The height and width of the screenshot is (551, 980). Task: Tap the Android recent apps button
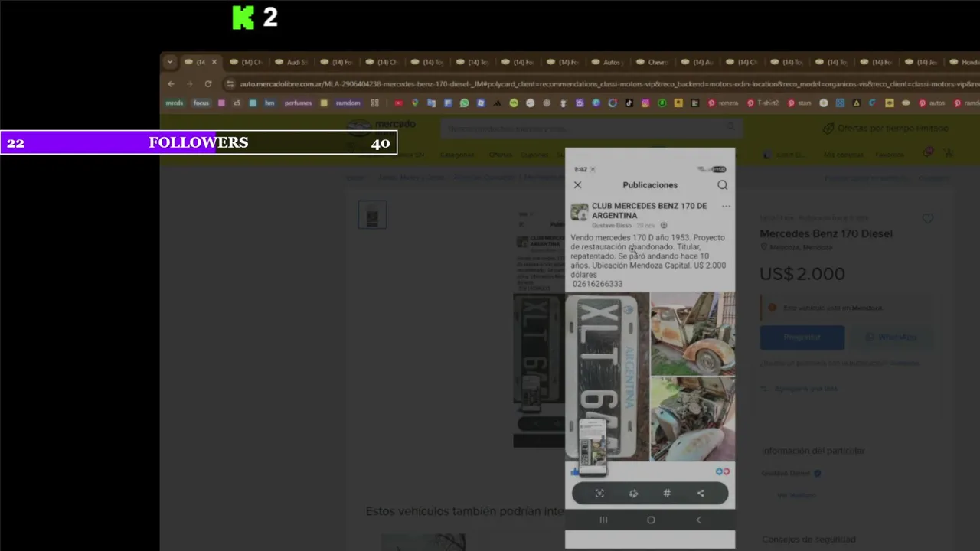pyautogui.click(x=603, y=520)
